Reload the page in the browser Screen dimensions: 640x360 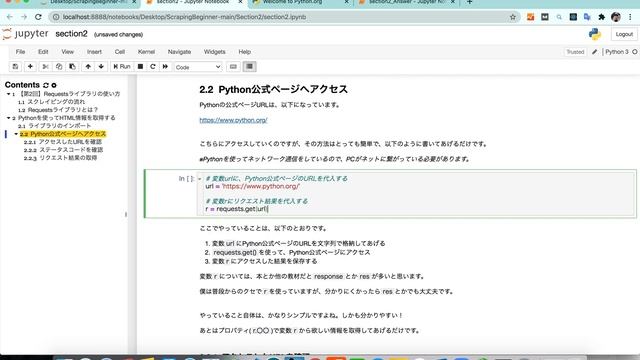(x=38, y=17)
